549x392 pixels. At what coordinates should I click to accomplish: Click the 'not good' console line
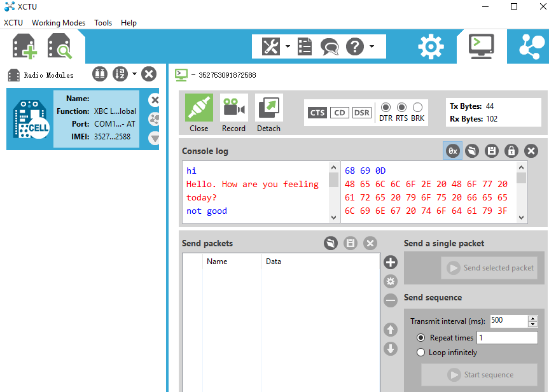coord(207,211)
